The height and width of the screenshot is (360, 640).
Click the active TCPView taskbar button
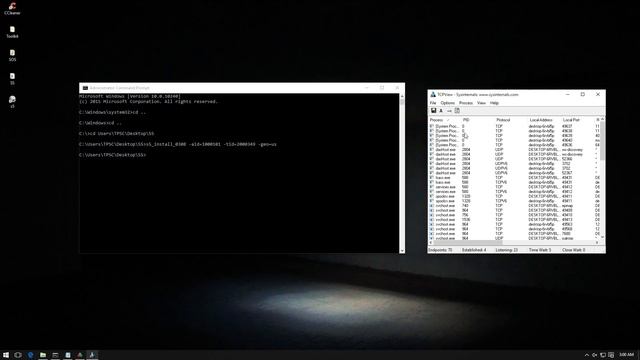92,355
